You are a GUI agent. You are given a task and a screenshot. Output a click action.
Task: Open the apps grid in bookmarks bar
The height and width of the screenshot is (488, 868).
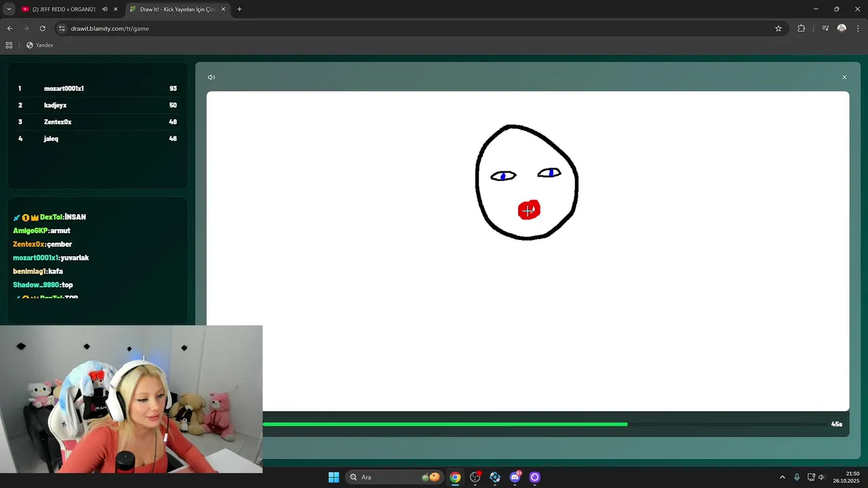[x=9, y=45]
